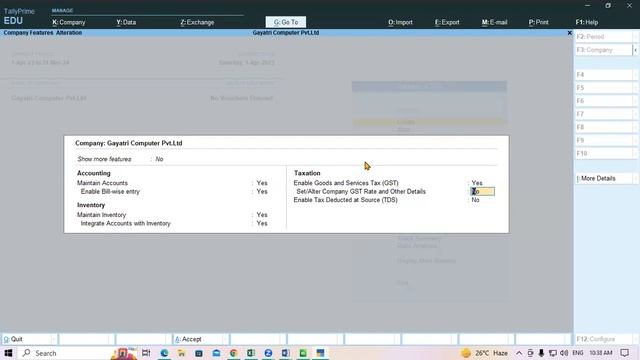Click 'Set/Alter Company GST Rate and Other Details' label
The height and width of the screenshot is (360, 640).
point(361,191)
